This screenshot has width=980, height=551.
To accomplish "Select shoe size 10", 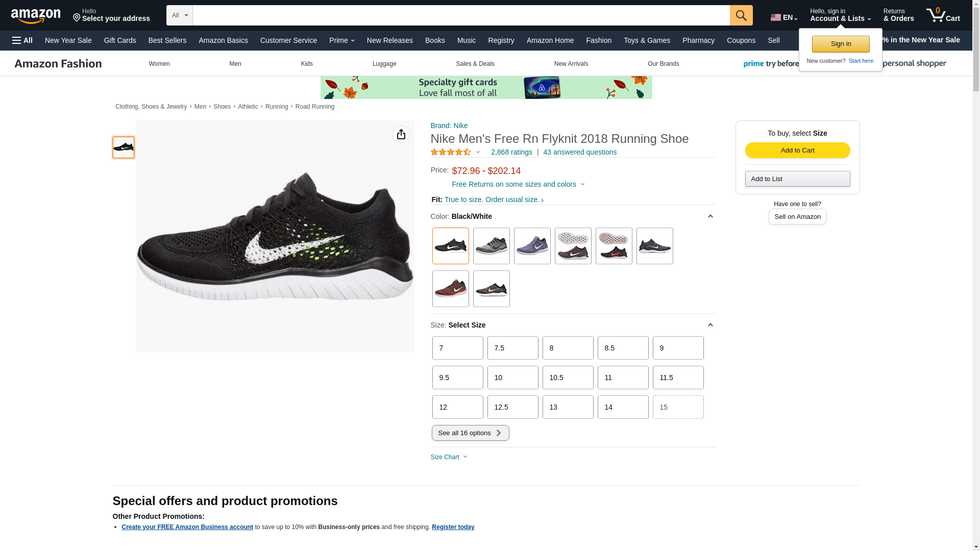I will tap(512, 378).
